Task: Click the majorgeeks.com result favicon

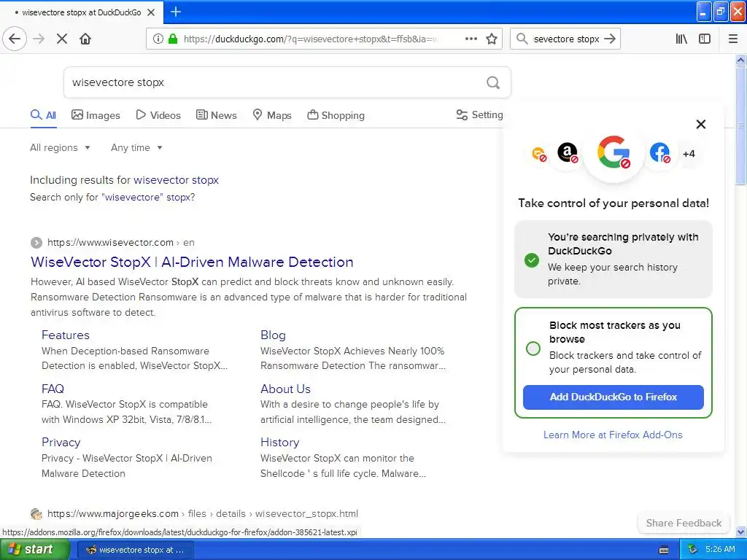Action: click(x=36, y=514)
